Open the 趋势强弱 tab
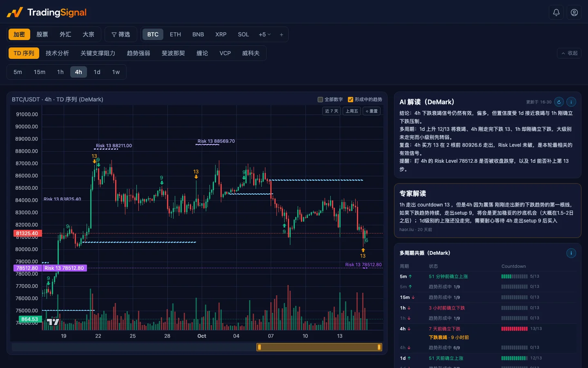The height and width of the screenshot is (368, 588). [138, 53]
